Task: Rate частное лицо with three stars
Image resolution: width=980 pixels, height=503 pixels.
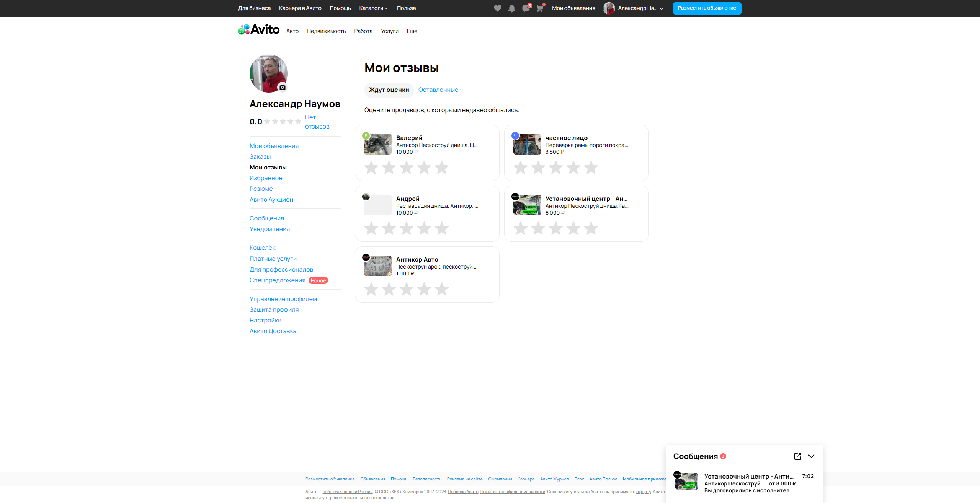Action: [x=555, y=168]
